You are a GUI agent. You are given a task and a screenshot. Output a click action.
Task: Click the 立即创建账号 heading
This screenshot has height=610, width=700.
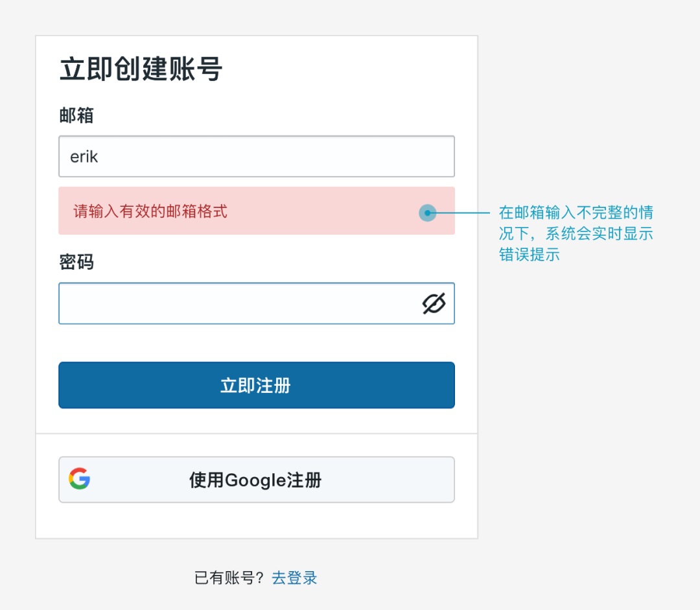141,69
